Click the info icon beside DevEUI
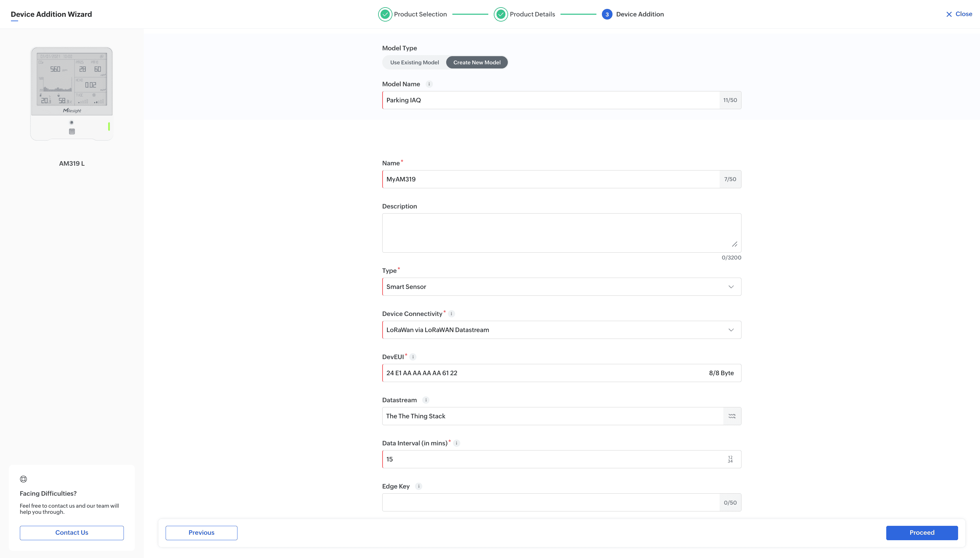Viewport: 980px width, 558px height. pos(413,356)
